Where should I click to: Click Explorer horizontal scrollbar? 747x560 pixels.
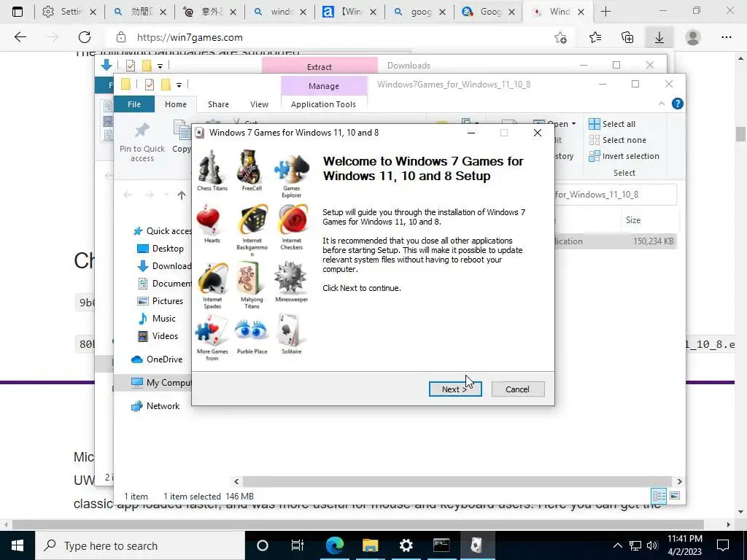click(x=457, y=481)
